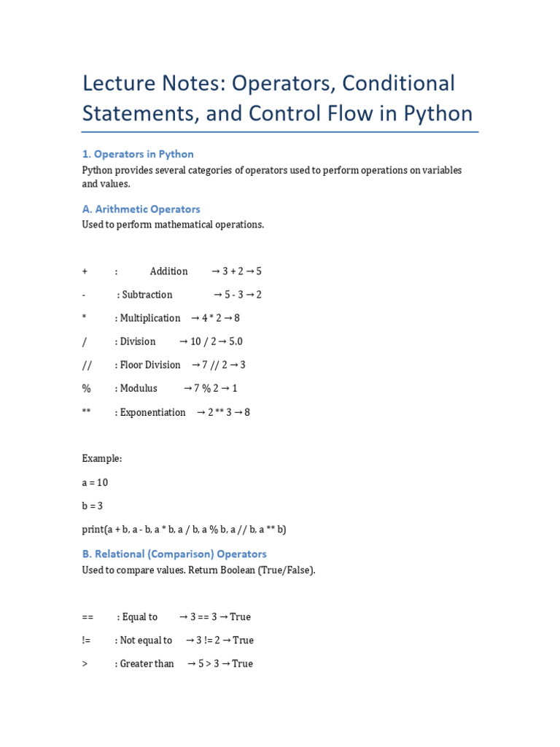Click the 'B. Relational (Comparison) Operators' heading

click(x=174, y=554)
